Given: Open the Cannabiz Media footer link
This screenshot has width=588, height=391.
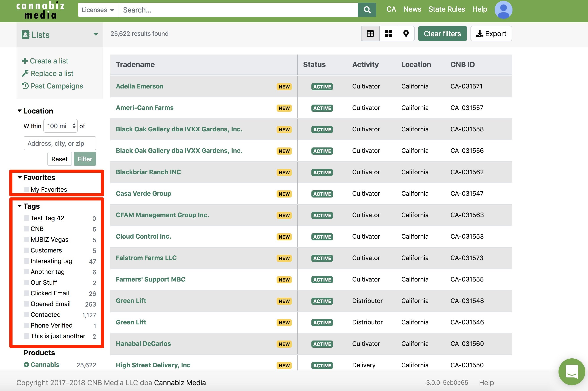Looking at the screenshot, I should [x=180, y=383].
